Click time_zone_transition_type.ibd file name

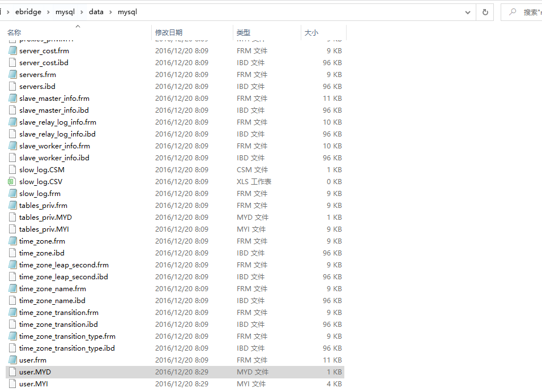[67, 348]
